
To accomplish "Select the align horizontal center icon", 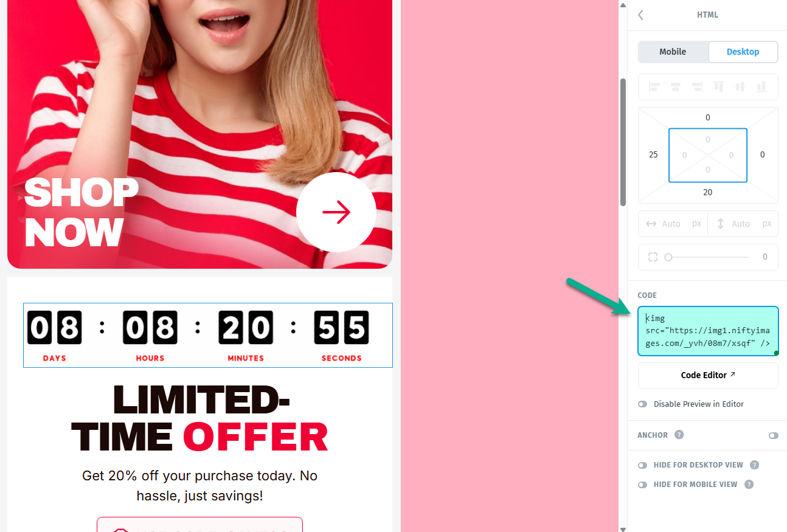I will point(675,87).
